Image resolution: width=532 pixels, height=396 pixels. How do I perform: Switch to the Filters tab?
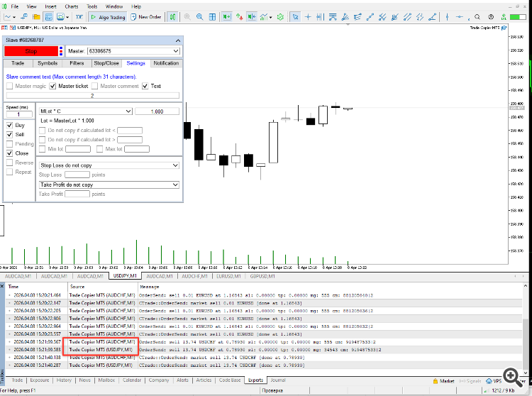(x=77, y=63)
